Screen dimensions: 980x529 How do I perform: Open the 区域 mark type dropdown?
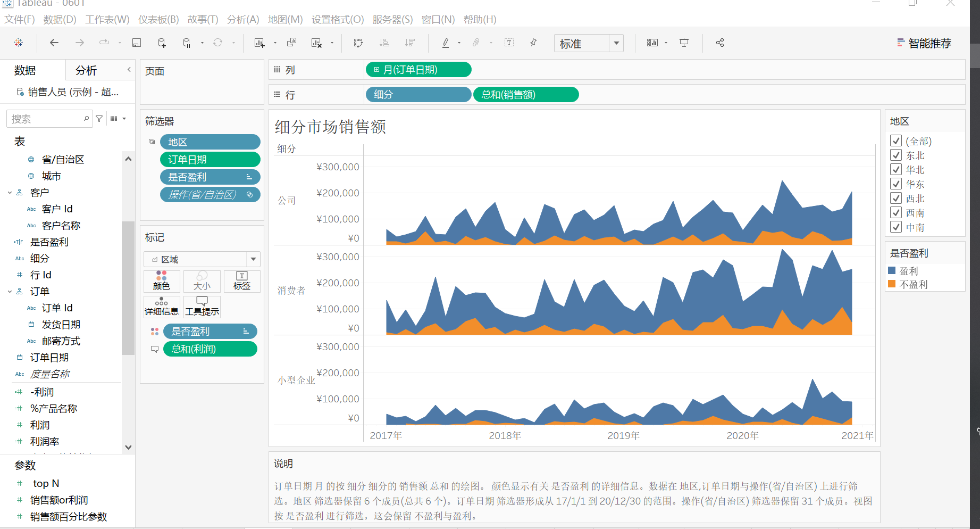pyautogui.click(x=252, y=259)
